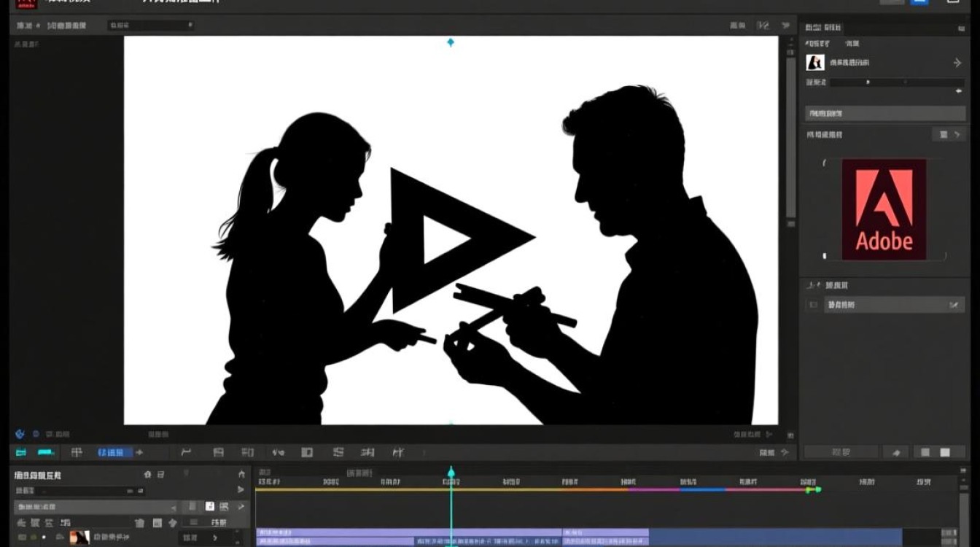
Task: Toggle the white square box in timeline layer header
Action: 209,506
